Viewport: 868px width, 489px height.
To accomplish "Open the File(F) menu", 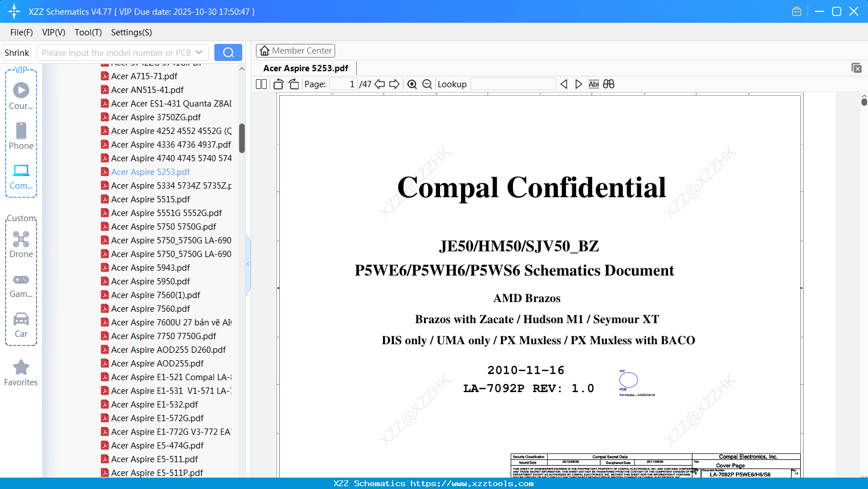I will 22,32.
